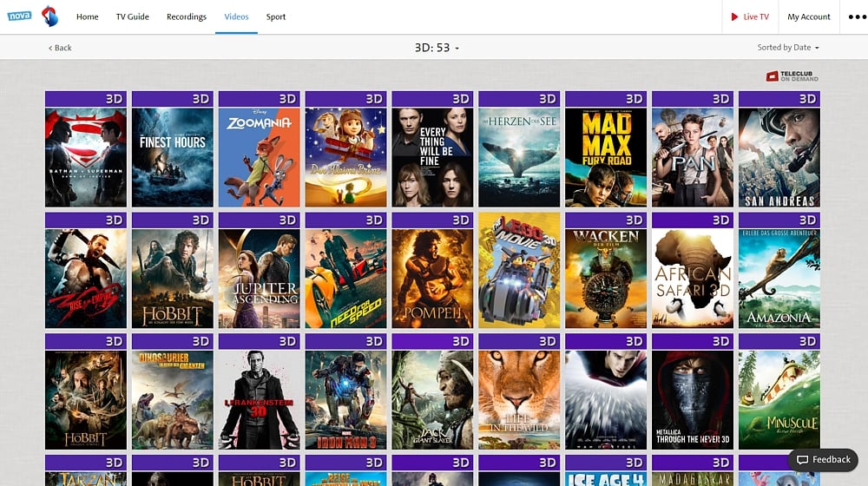The width and height of the screenshot is (868, 486).
Task: Open the Sport section
Action: (276, 16)
